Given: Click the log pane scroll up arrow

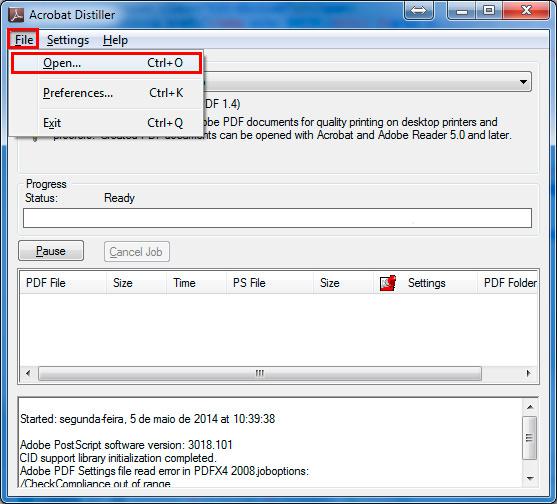Looking at the screenshot, I should click(x=530, y=407).
